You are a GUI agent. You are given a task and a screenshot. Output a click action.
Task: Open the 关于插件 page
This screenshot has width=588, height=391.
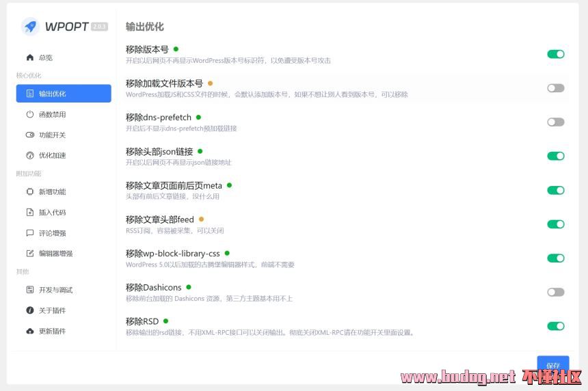[x=64, y=310]
